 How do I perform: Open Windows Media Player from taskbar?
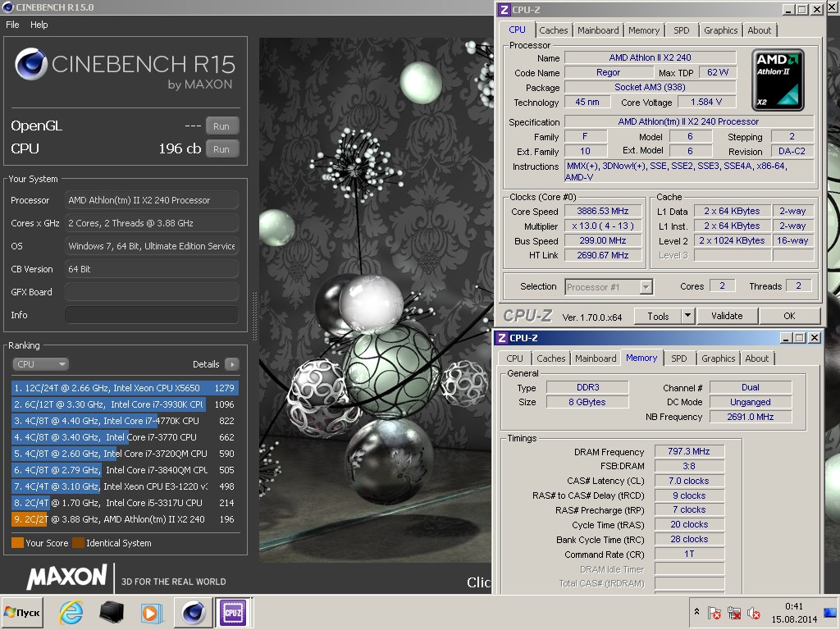[x=152, y=613]
